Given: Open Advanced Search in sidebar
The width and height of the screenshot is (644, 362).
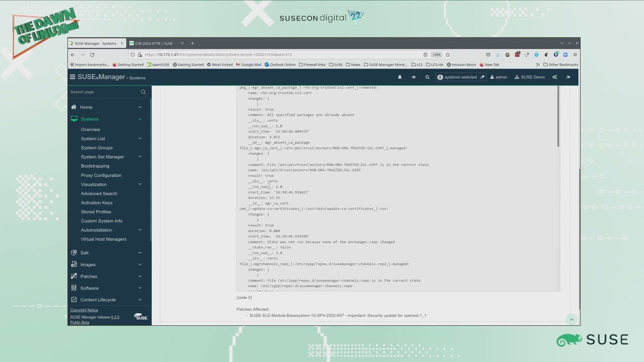Looking at the screenshot, I should 99,194.
